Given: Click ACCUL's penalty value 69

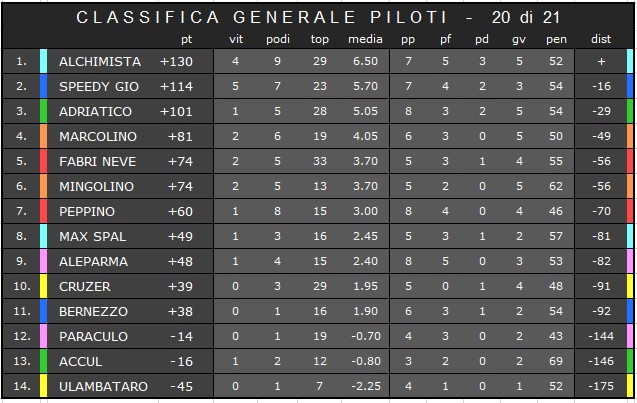Looking at the screenshot, I should (x=556, y=361).
